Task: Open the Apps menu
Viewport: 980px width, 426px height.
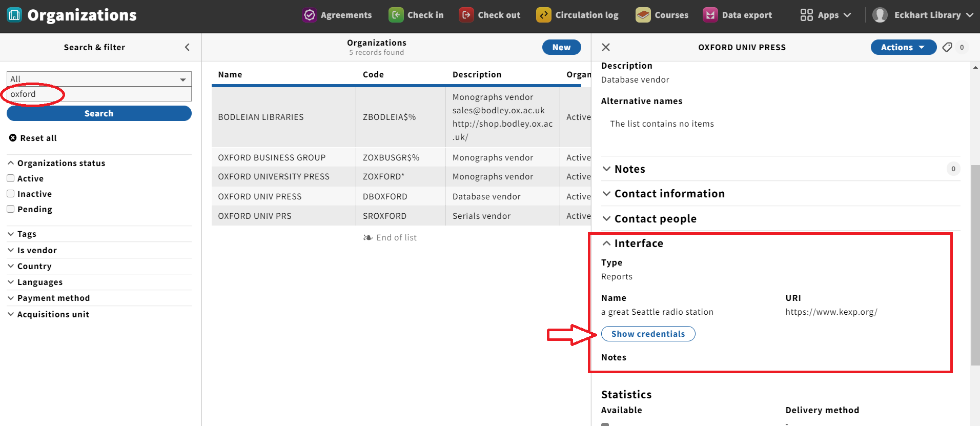Action: tap(826, 15)
